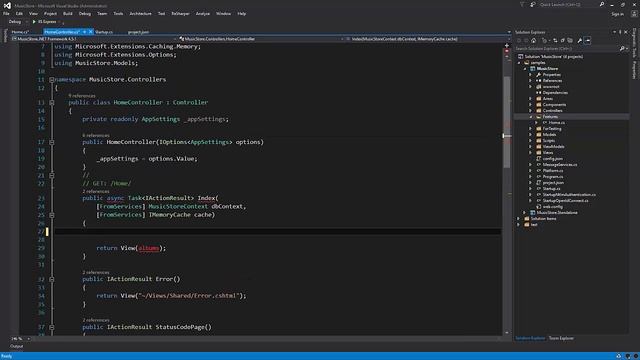Collapse the samples folder node

tap(520, 63)
